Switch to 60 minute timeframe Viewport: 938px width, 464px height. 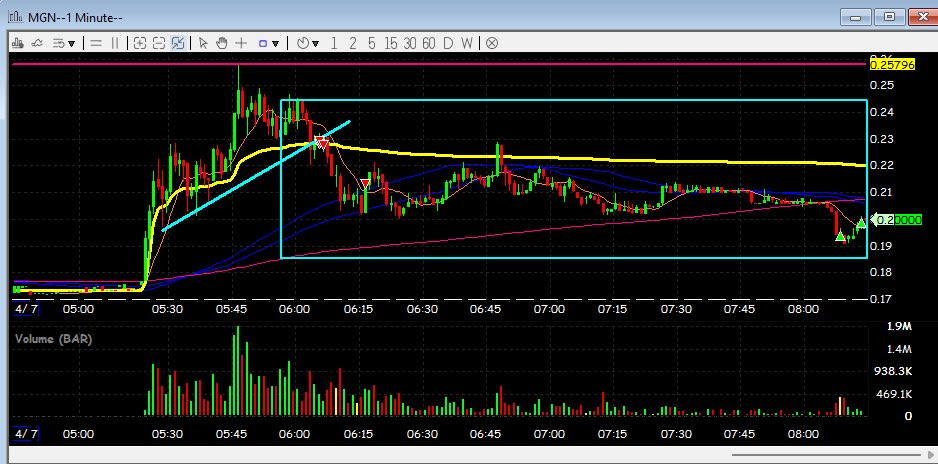coord(428,43)
